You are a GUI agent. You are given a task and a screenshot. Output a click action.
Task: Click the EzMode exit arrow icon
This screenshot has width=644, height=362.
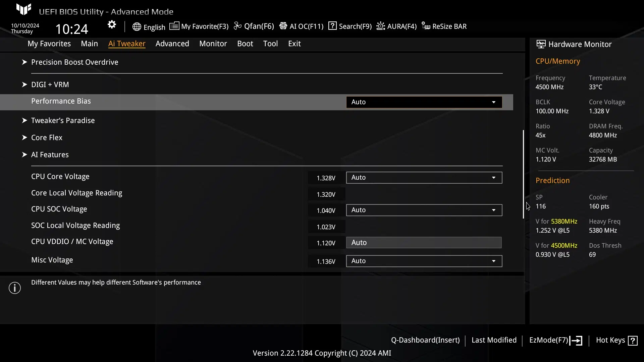tap(576, 341)
